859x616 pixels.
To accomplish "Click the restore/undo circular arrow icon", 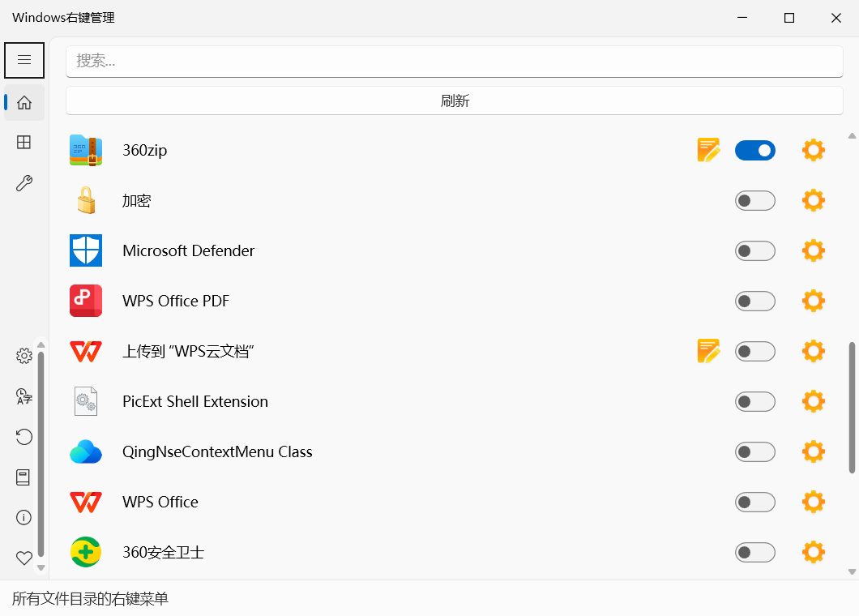I will point(24,437).
